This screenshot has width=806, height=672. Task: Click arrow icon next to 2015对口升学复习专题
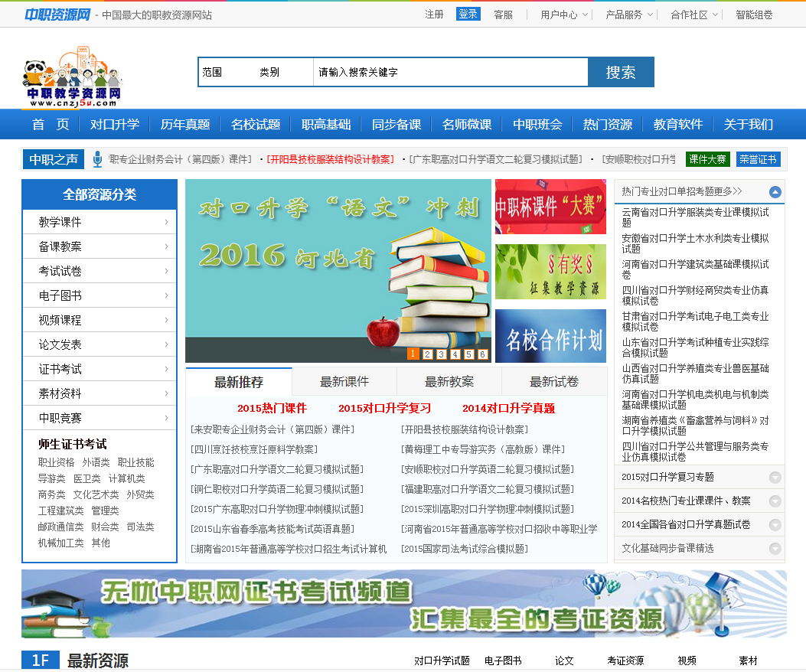pos(775,478)
